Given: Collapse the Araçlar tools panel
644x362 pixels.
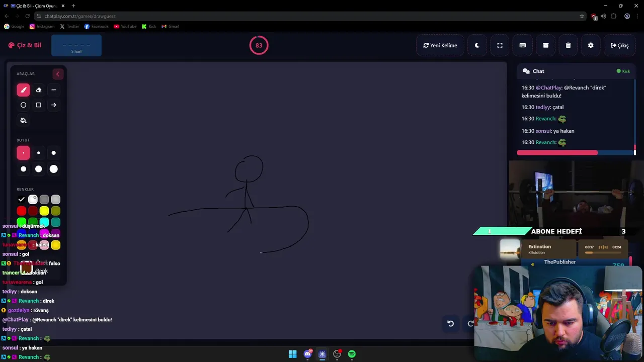Looking at the screenshot, I should [57, 74].
